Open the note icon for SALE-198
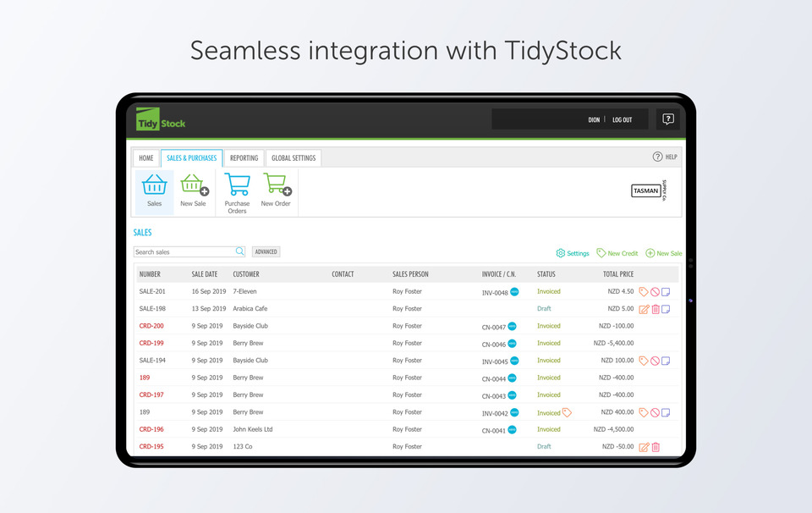Image resolution: width=812 pixels, height=513 pixels. [666, 309]
